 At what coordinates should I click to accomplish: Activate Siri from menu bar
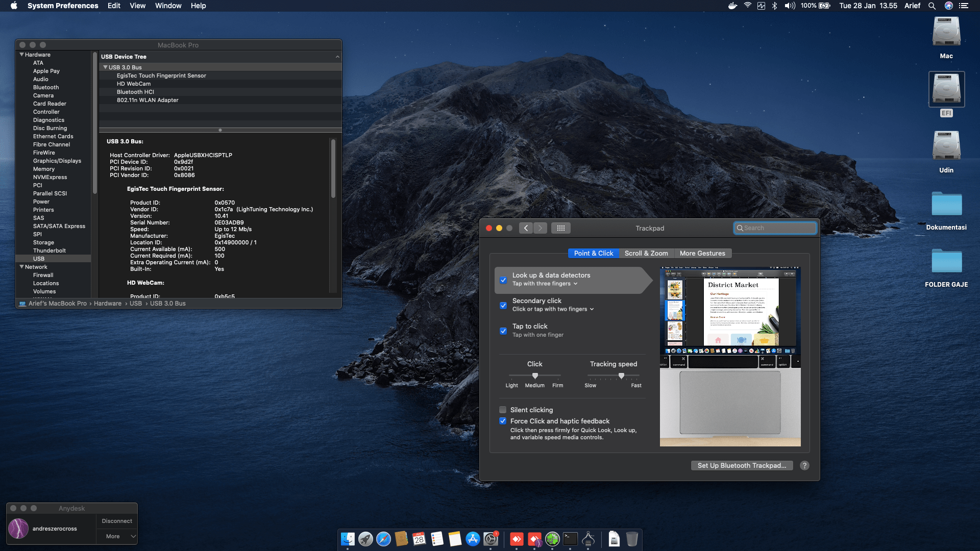[948, 6]
